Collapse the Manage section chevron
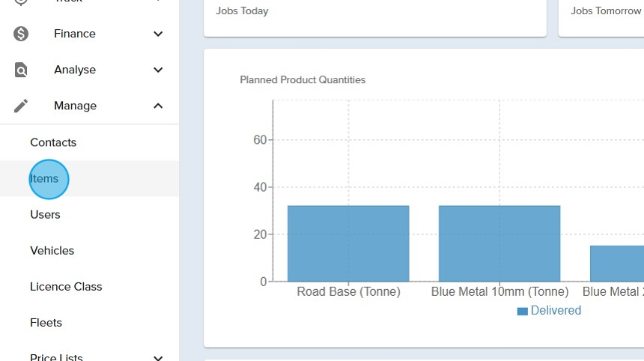The width and height of the screenshot is (644, 361). point(158,106)
